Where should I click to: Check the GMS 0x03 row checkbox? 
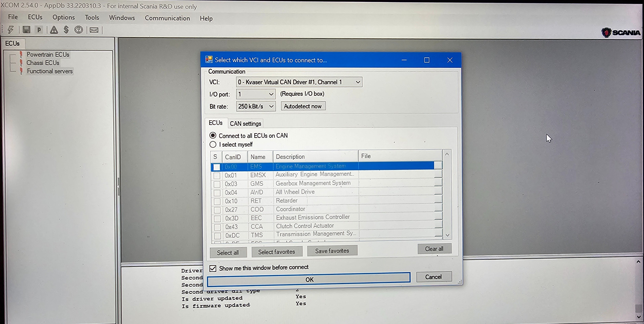pyautogui.click(x=217, y=184)
